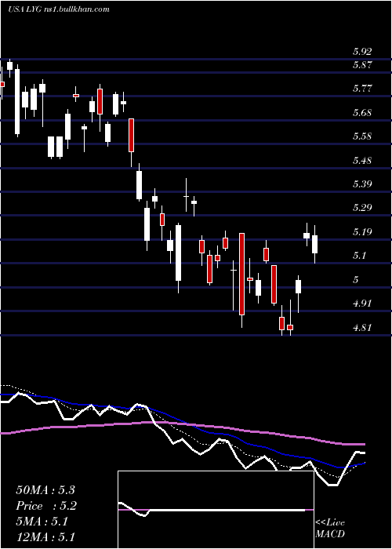Click the 5.19 price axis label
Screen dimensions: 392x549
point(362,232)
